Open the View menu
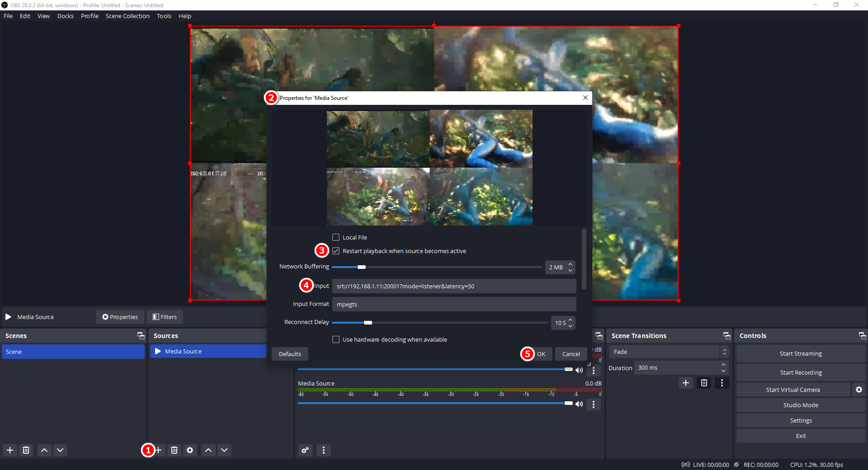Image resolution: width=868 pixels, height=470 pixels. click(x=43, y=16)
